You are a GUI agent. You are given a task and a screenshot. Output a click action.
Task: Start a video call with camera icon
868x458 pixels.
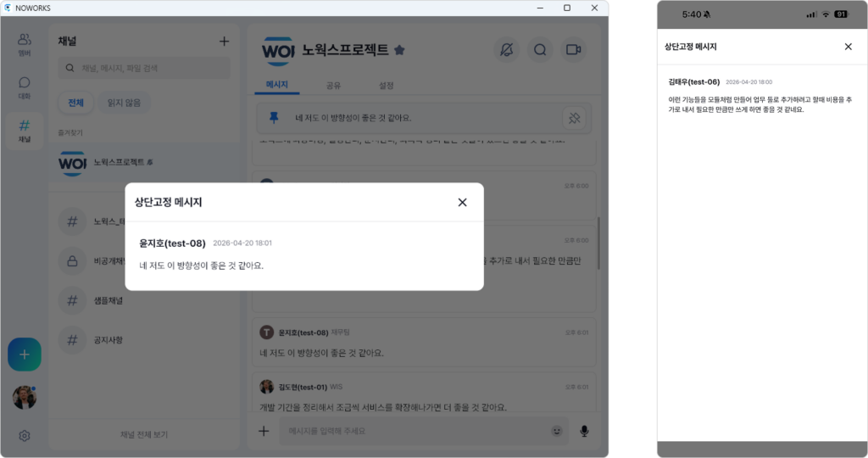coord(573,50)
